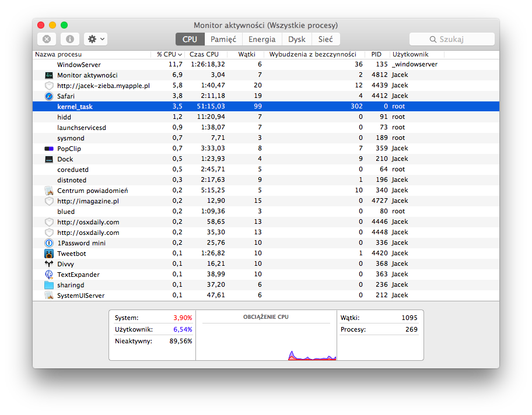
Task: Select the coreduetd process row
Action: coord(266,170)
